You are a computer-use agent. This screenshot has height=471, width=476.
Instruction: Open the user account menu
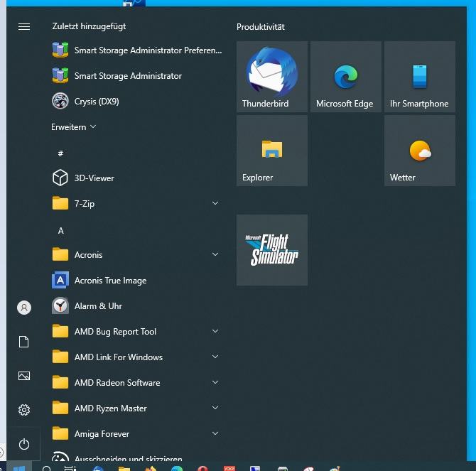point(24,308)
